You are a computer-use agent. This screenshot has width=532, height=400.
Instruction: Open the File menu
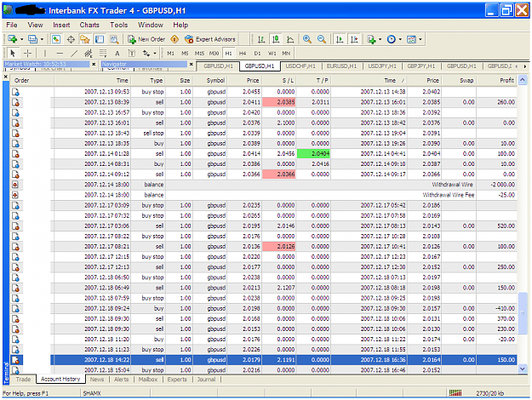pos(12,25)
